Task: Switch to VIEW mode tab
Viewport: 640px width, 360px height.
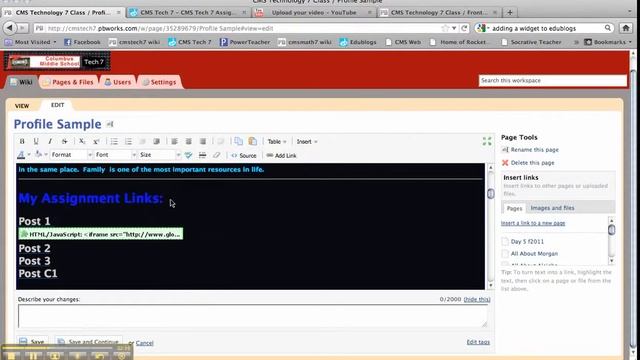Action: pos(22,106)
